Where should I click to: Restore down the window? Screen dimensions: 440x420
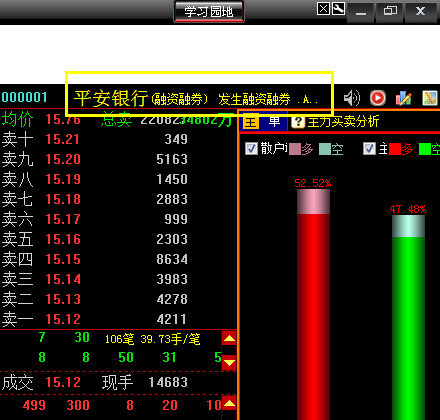coord(390,12)
